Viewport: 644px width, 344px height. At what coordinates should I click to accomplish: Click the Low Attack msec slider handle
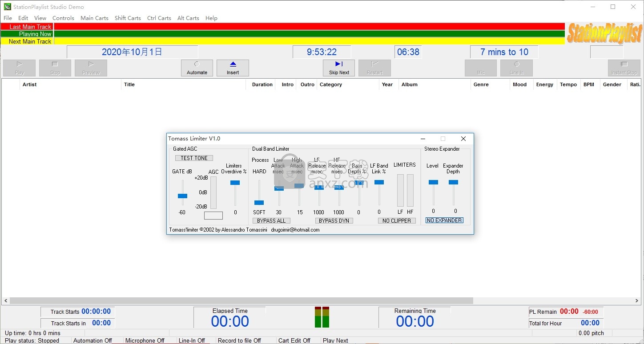tap(279, 188)
